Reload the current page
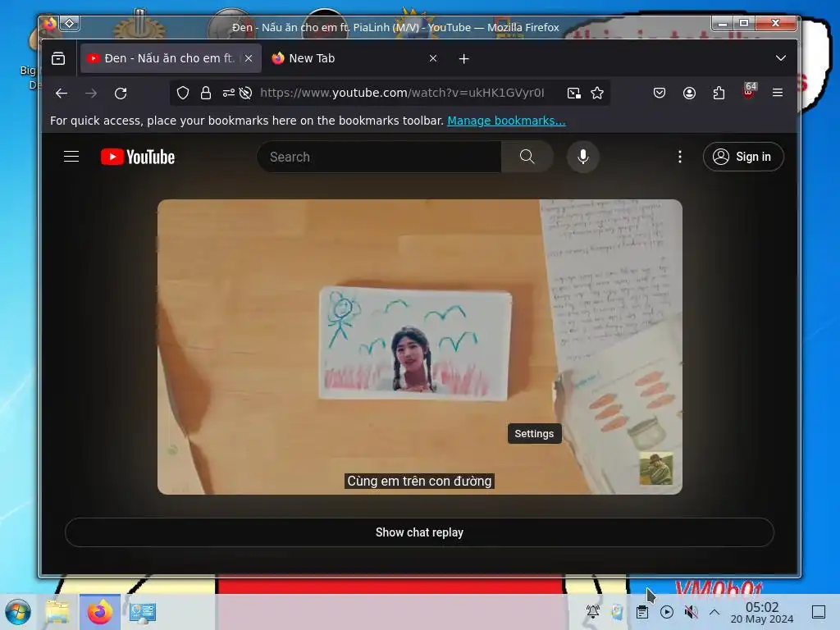This screenshot has height=630, width=840. pyautogui.click(x=121, y=94)
